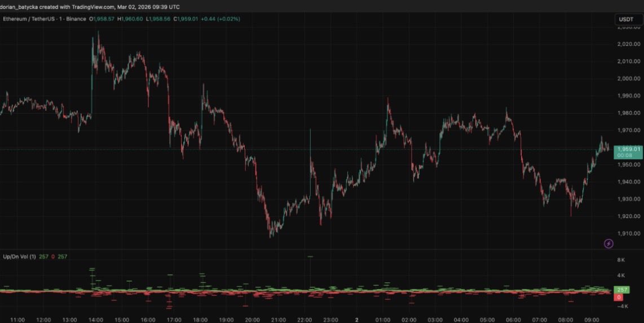Click the day 2 date marker on time axis

click(x=356, y=320)
